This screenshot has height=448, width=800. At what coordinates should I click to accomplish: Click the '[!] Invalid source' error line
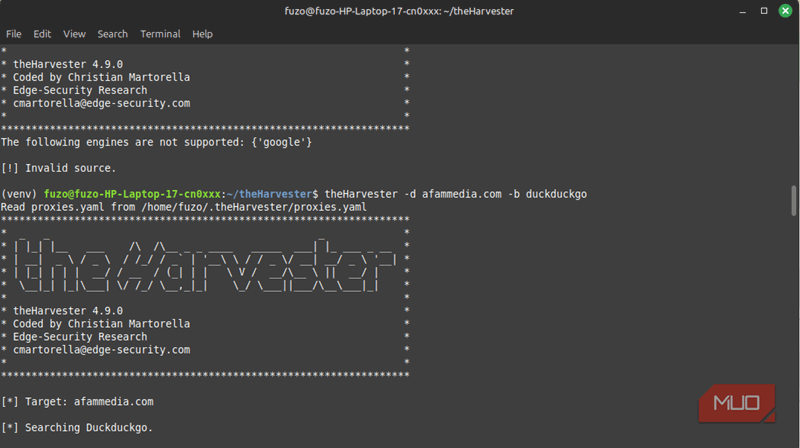point(59,168)
